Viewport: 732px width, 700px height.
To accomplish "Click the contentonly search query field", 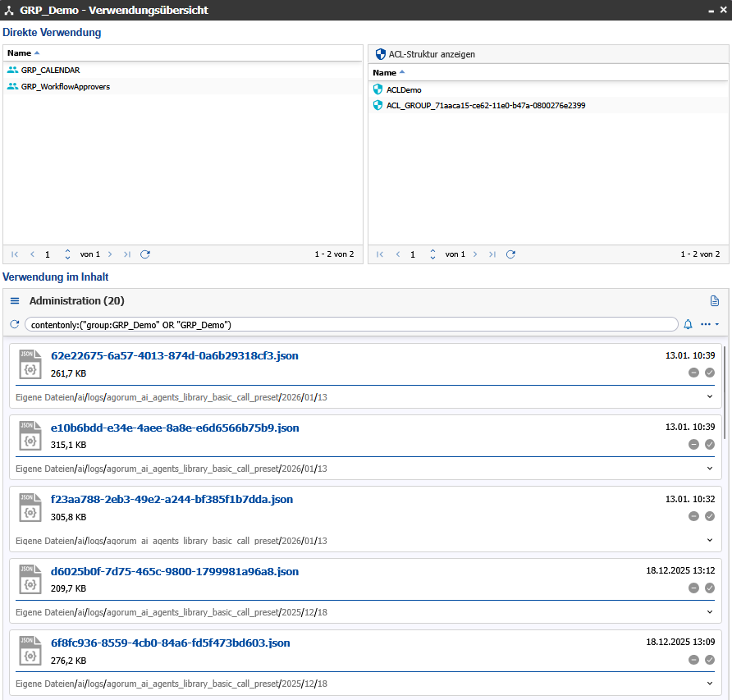I will [x=351, y=325].
